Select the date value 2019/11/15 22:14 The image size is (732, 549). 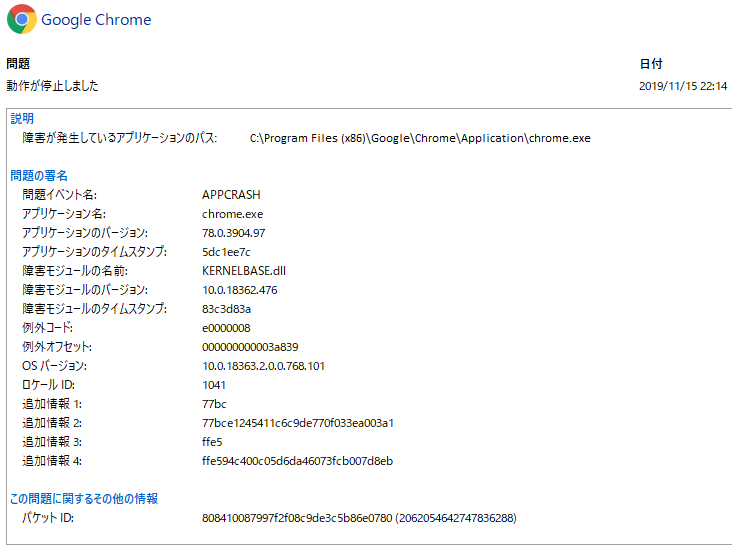click(x=683, y=86)
